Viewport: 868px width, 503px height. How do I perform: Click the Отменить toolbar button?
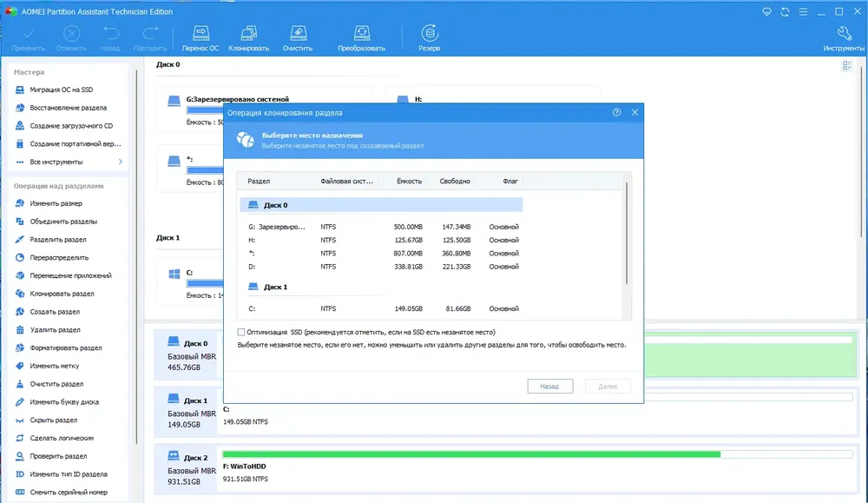pos(71,38)
